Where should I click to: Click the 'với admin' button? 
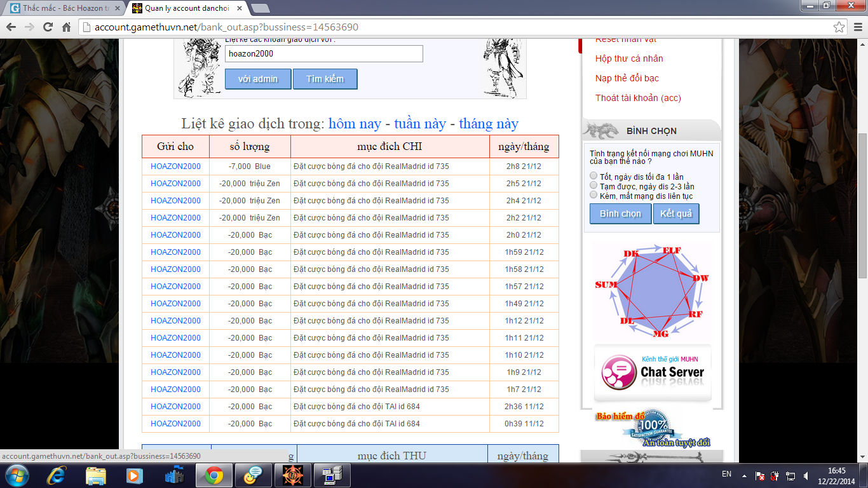(x=258, y=79)
